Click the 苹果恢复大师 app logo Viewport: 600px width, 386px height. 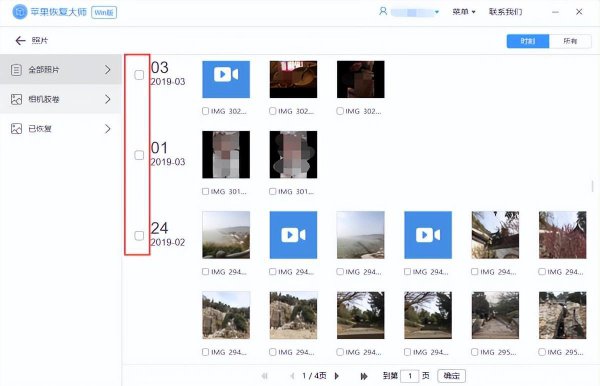20,12
